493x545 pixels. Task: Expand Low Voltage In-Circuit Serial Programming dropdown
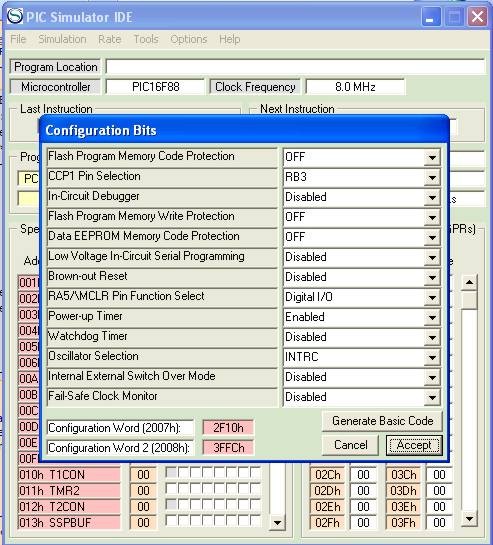click(432, 258)
